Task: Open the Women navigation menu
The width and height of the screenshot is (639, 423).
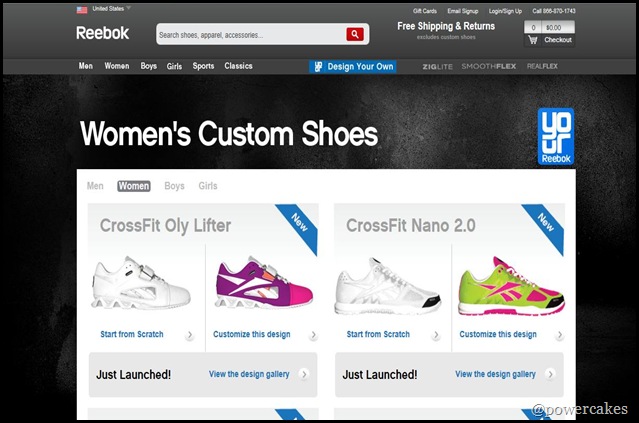Action: click(x=117, y=66)
